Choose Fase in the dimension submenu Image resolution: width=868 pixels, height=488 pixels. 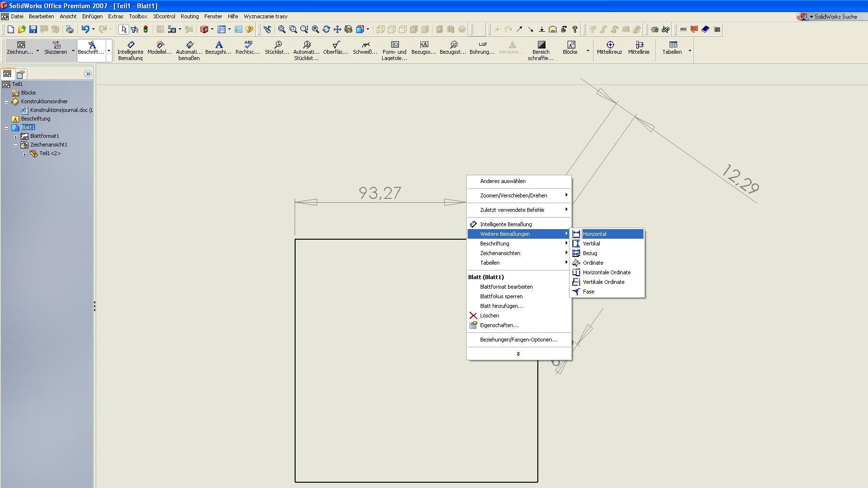pyautogui.click(x=607, y=292)
